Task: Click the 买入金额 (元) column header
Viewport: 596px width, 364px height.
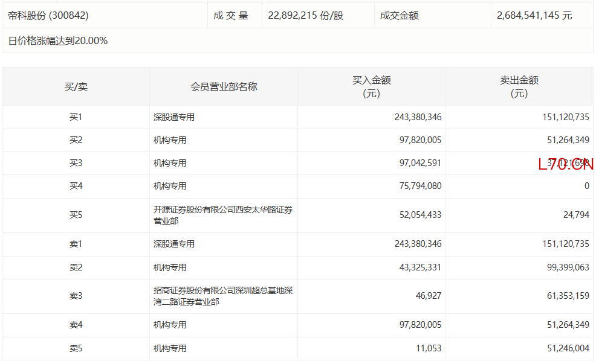Action: (371, 87)
